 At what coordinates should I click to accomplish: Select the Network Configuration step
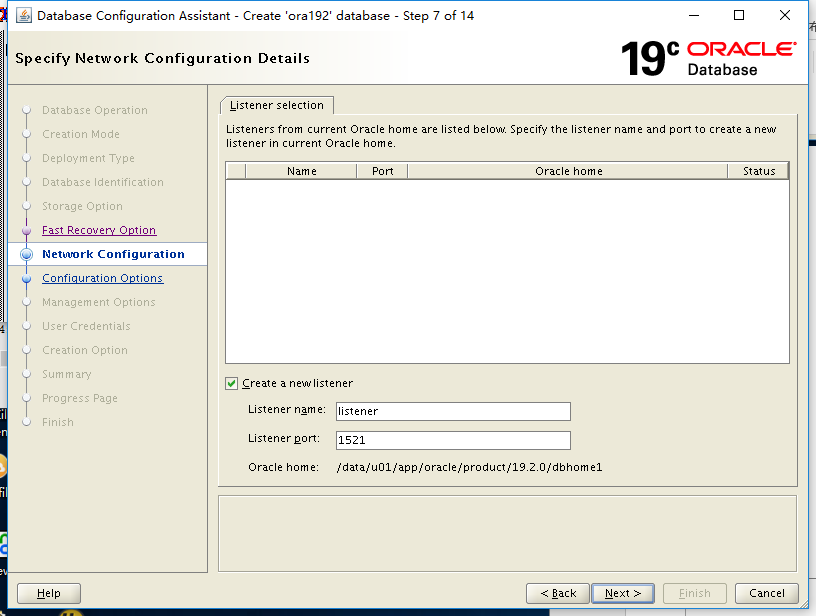tap(113, 254)
